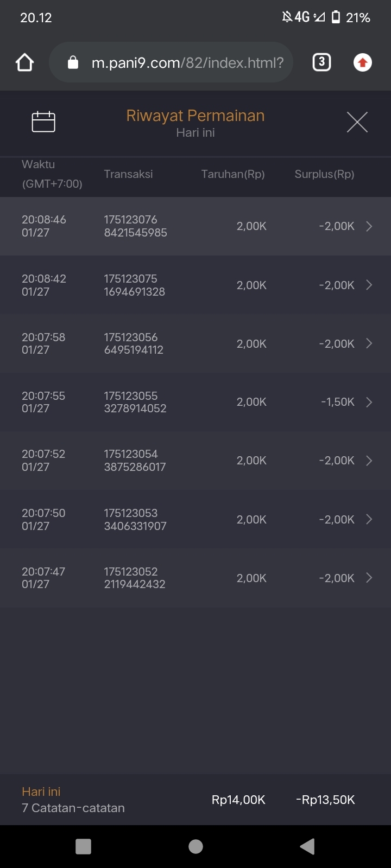Select transaction 175123055 3278914052
391x868 pixels.
pyautogui.click(x=135, y=402)
